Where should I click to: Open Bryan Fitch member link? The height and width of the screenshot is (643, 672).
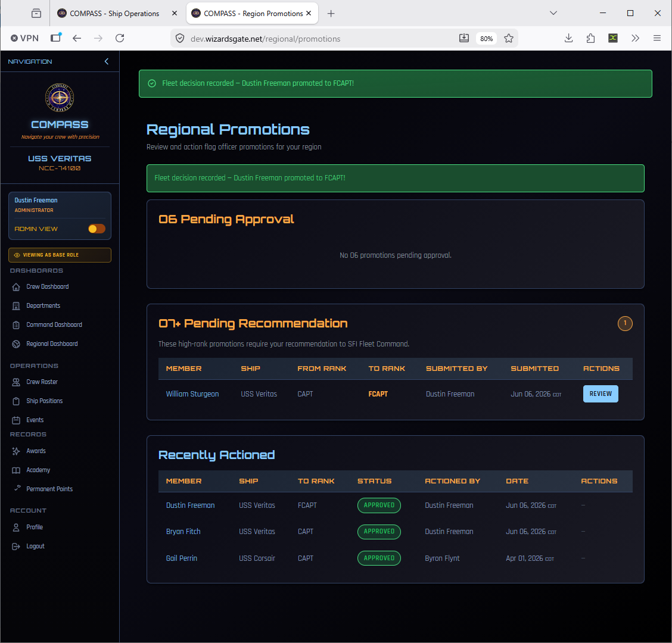183,531
